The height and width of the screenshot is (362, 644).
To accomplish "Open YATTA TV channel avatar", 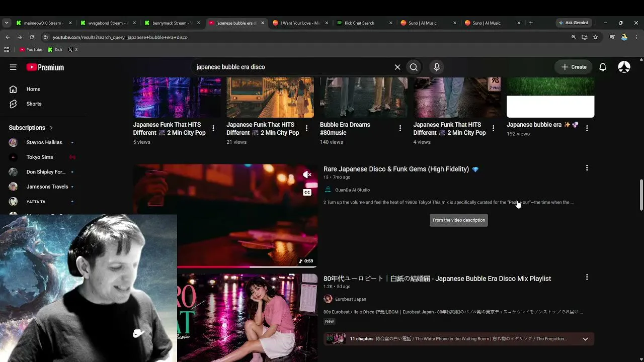I will coord(13,202).
